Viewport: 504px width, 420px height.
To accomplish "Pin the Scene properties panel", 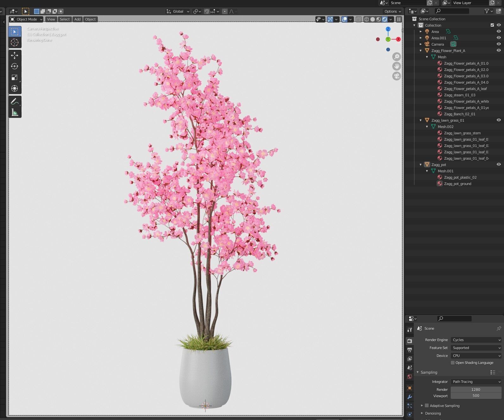I will pyautogui.click(x=499, y=328).
